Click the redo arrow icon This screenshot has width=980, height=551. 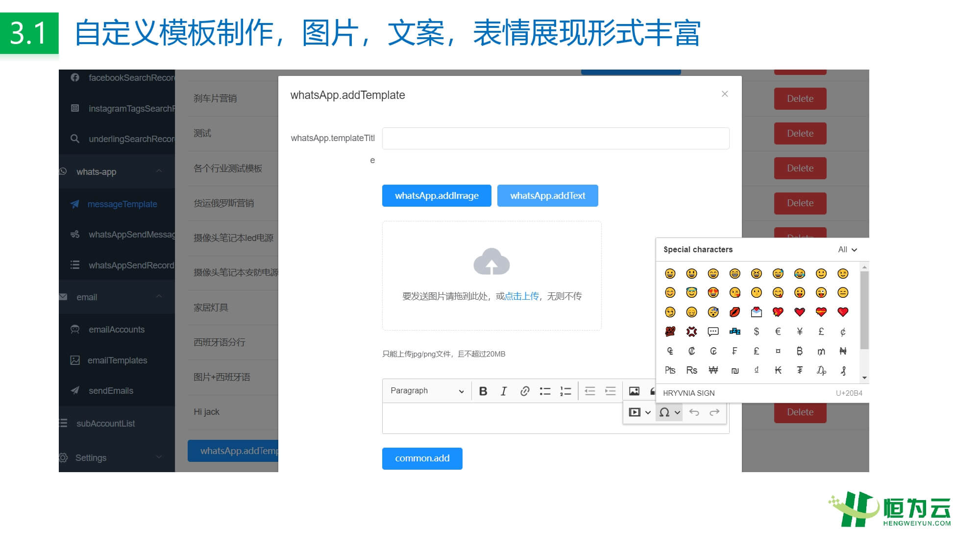(714, 412)
